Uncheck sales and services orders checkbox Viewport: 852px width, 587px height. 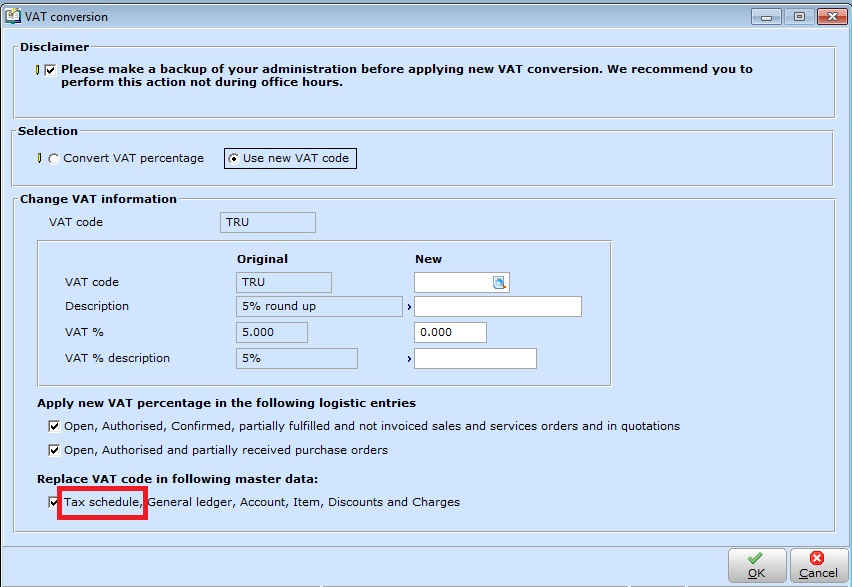coord(54,426)
